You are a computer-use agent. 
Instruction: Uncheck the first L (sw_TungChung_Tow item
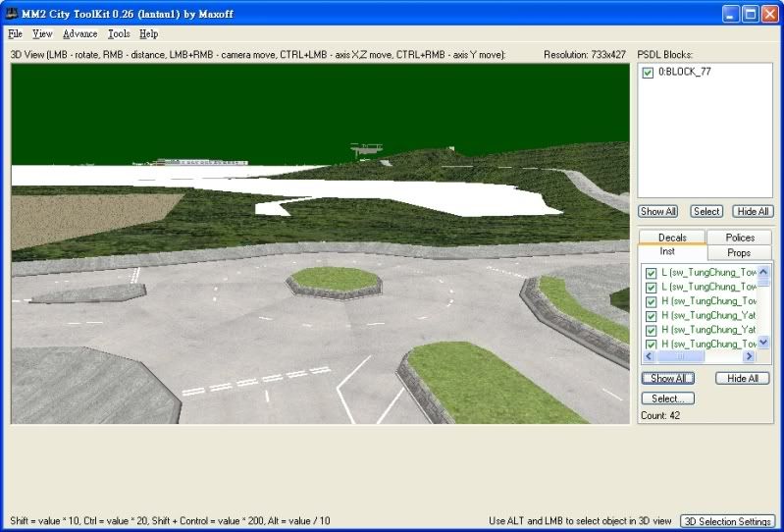click(x=652, y=273)
